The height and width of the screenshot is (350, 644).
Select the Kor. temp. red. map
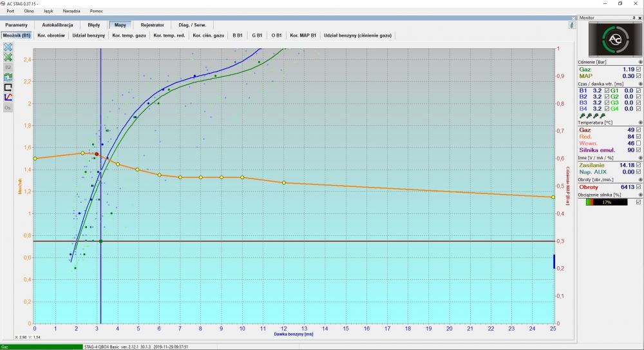[169, 35]
